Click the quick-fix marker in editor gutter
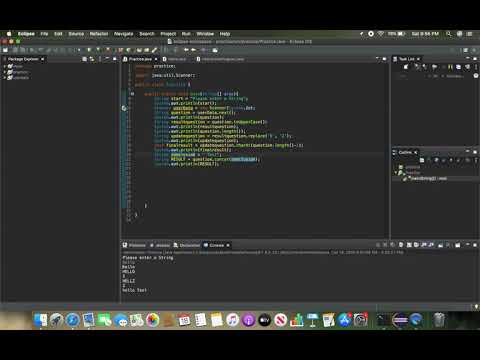Screen dimensions: 480x360 click(124, 108)
